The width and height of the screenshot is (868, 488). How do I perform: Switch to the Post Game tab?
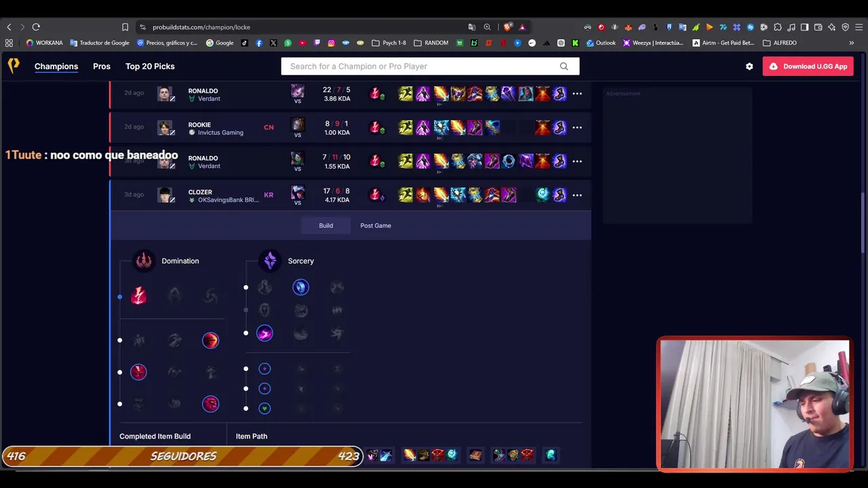376,226
